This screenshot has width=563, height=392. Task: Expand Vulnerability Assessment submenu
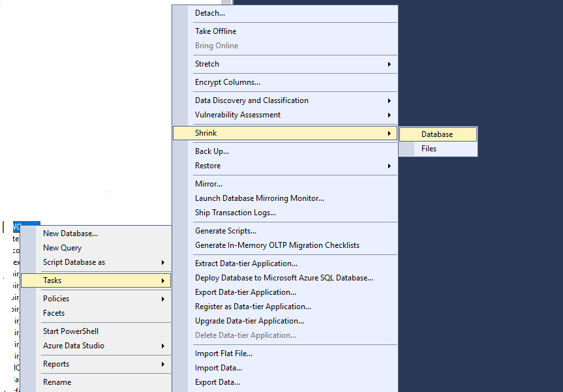coord(237,115)
